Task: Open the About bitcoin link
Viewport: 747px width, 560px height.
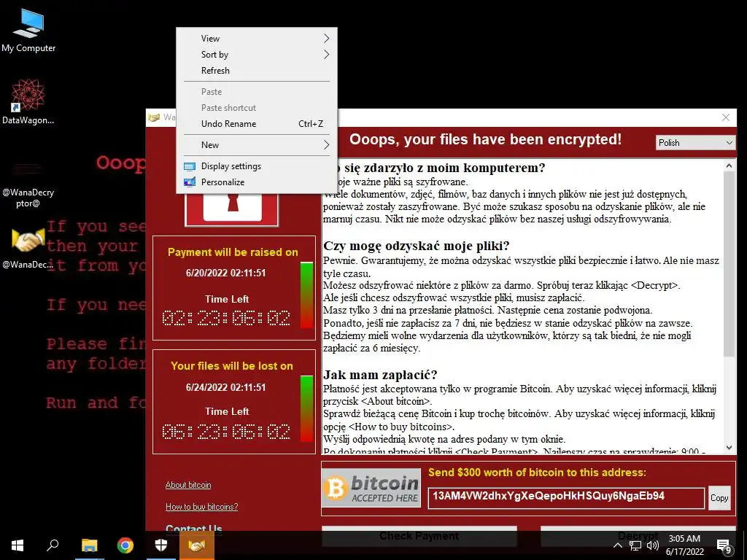Action: 188,485
